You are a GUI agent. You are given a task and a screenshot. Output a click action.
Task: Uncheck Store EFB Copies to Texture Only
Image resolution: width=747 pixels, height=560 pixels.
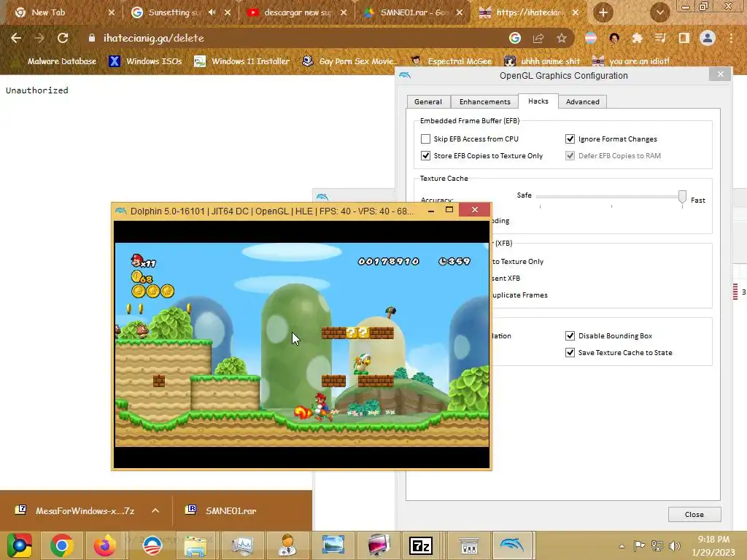pos(425,156)
